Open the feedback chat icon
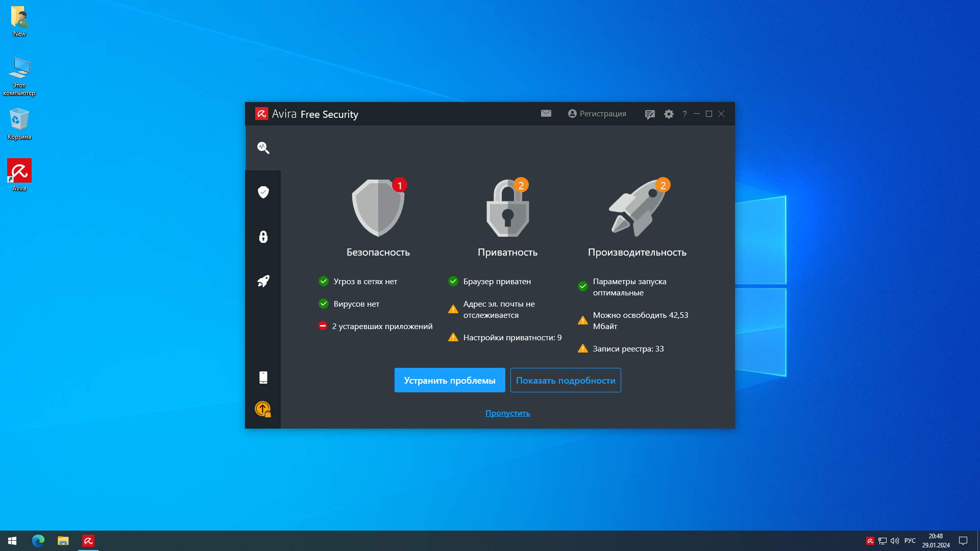Screen dimensions: 980x551 pos(649,114)
